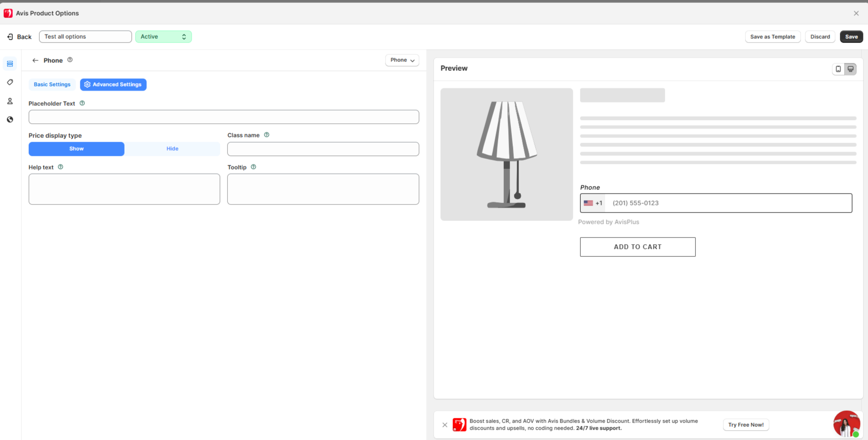Screen dimensions: 868x440
Task: Open country code selector in phone preview
Action: pyautogui.click(x=593, y=203)
